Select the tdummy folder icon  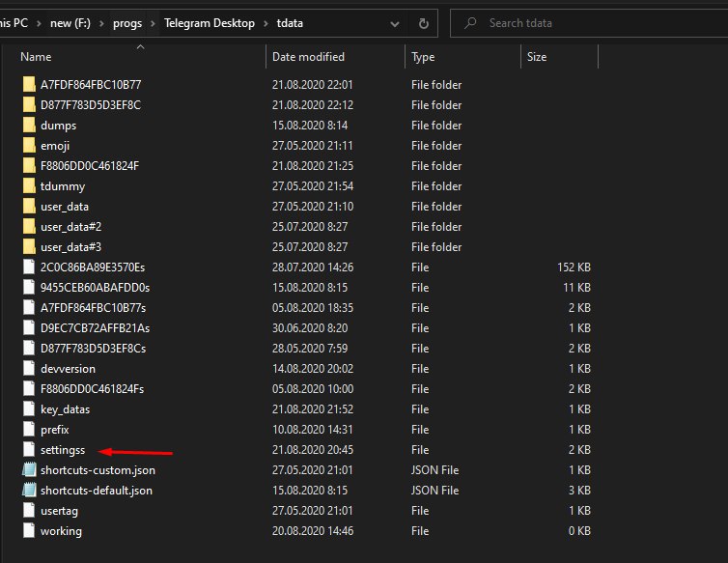(29, 185)
